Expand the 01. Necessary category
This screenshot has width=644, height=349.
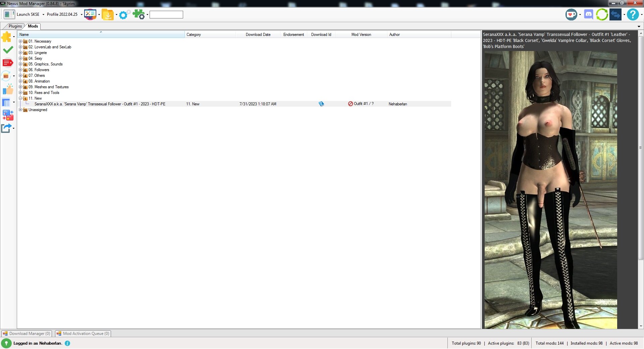pos(20,41)
